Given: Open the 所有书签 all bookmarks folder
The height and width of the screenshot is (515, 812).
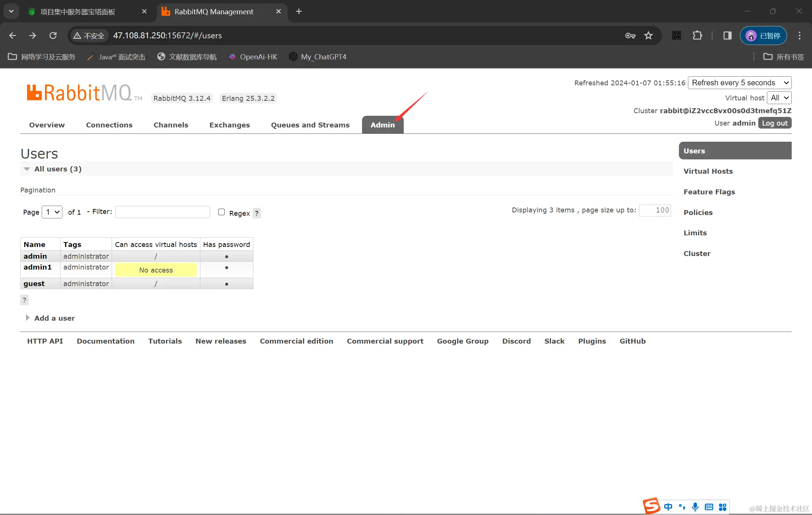Looking at the screenshot, I should (x=784, y=57).
